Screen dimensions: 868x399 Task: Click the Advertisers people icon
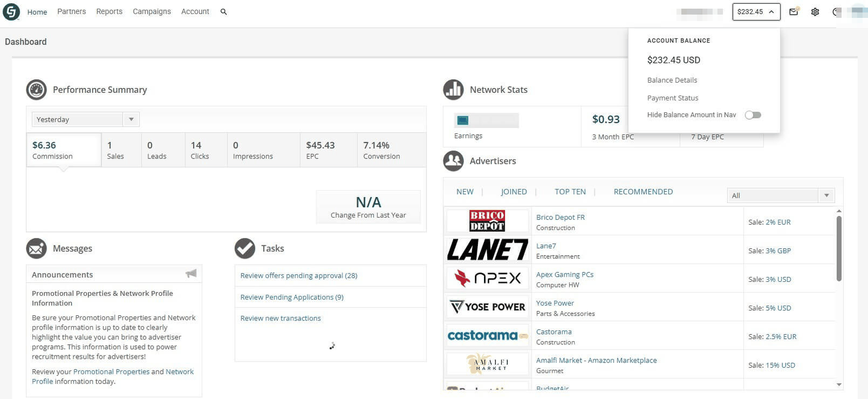454,161
